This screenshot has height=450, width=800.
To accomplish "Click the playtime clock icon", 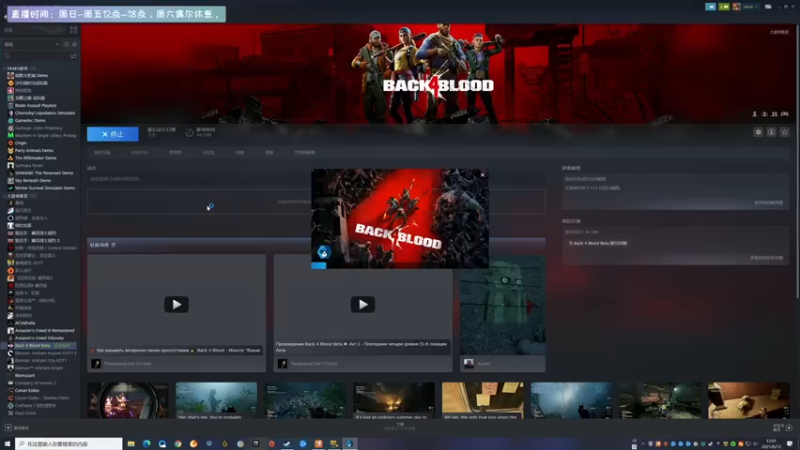I will tap(189, 133).
